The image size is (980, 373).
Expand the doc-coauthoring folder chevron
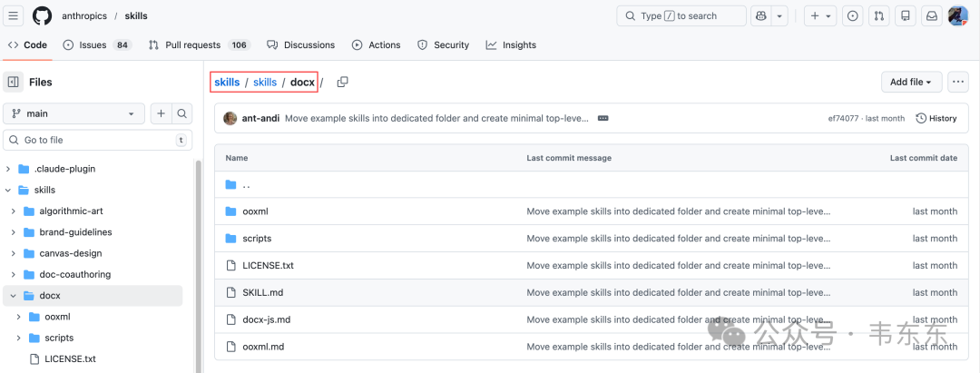click(14, 275)
